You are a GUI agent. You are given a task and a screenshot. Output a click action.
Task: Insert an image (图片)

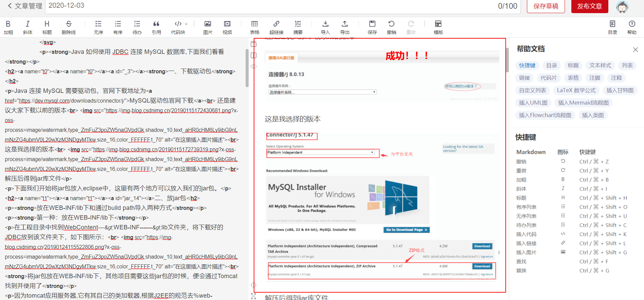pyautogui.click(x=208, y=27)
